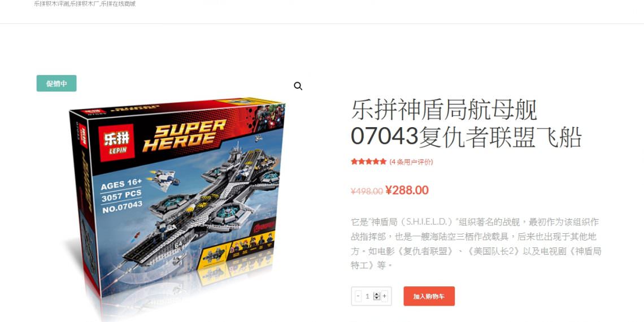Click the green 促销中 sale badge
The width and height of the screenshot is (644, 322).
click(x=56, y=84)
